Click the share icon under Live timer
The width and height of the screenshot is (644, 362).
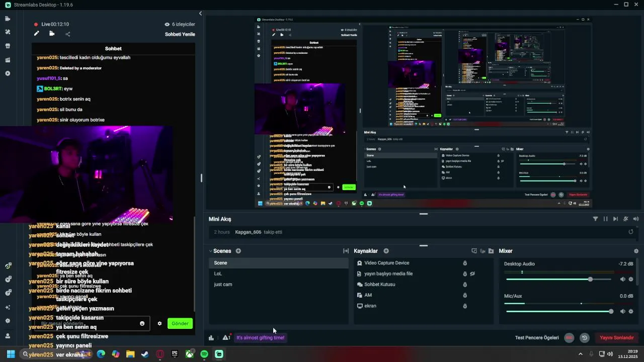[68, 34]
